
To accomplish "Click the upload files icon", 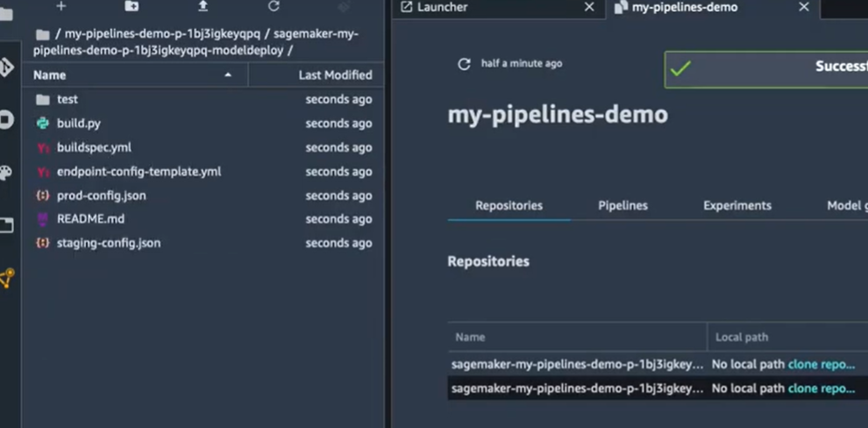I will (x=203, y=6).
